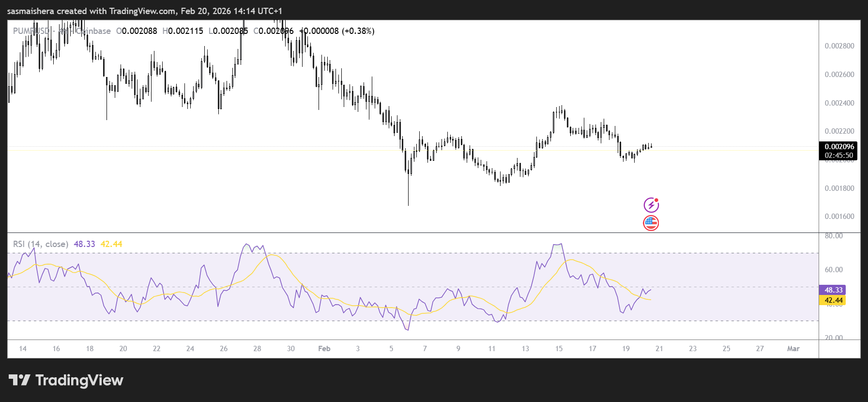Click the 30 date label on the time axis
This screenshot has height=402, width=868.
[291, 349]
